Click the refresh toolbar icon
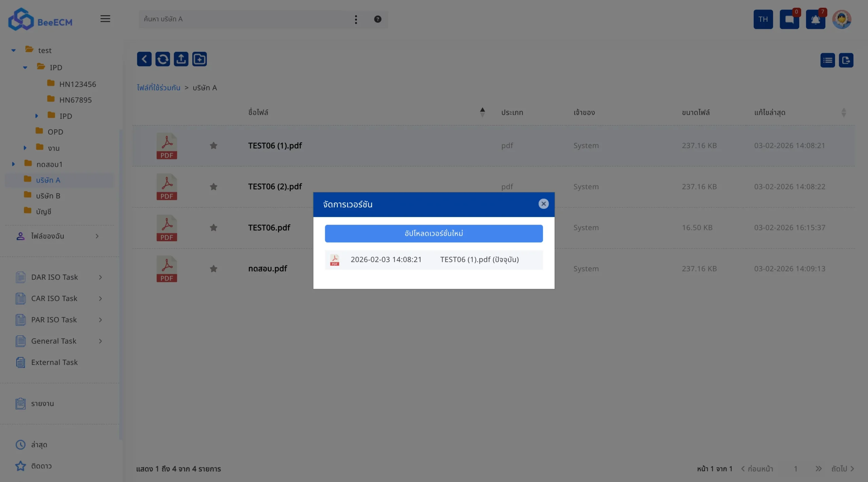 (x=163, y=59)
